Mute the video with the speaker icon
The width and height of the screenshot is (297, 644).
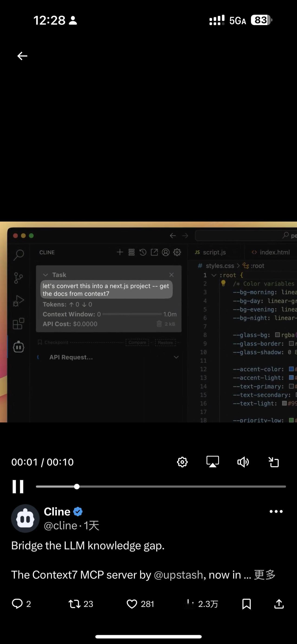point(243,462)
